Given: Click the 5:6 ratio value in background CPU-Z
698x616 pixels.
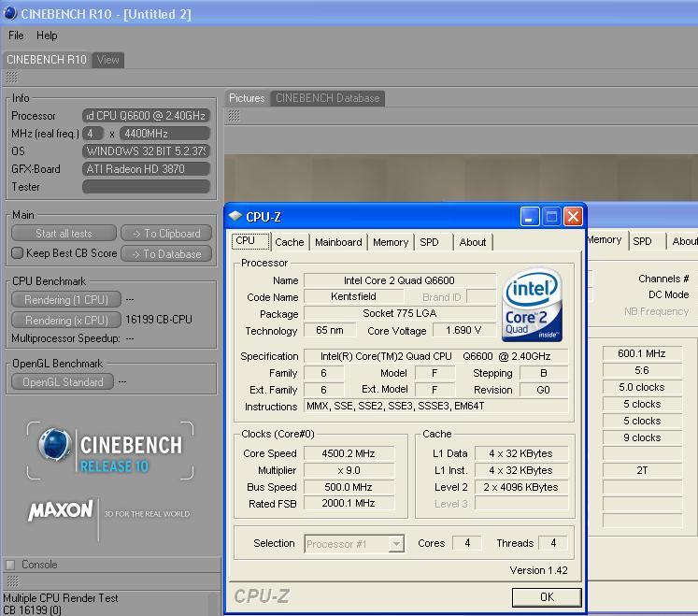Looking at the screenshot, I should pos(641,370).
